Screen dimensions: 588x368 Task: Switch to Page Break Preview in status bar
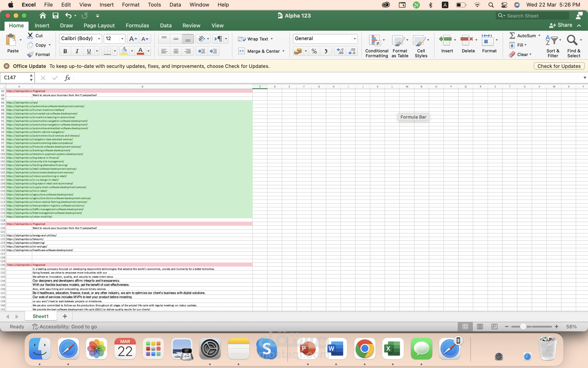point(494,326)
